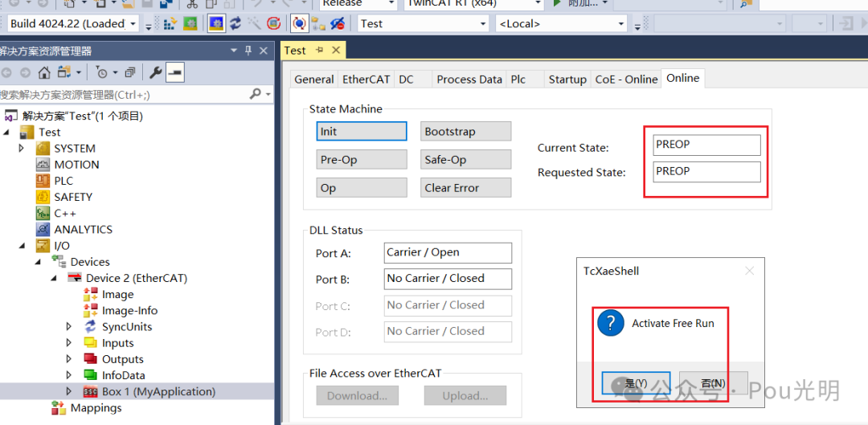868x425 pixels.
Task: Click the Image-Info item icon
Action: pyautogui.click(x=90, y=310)
